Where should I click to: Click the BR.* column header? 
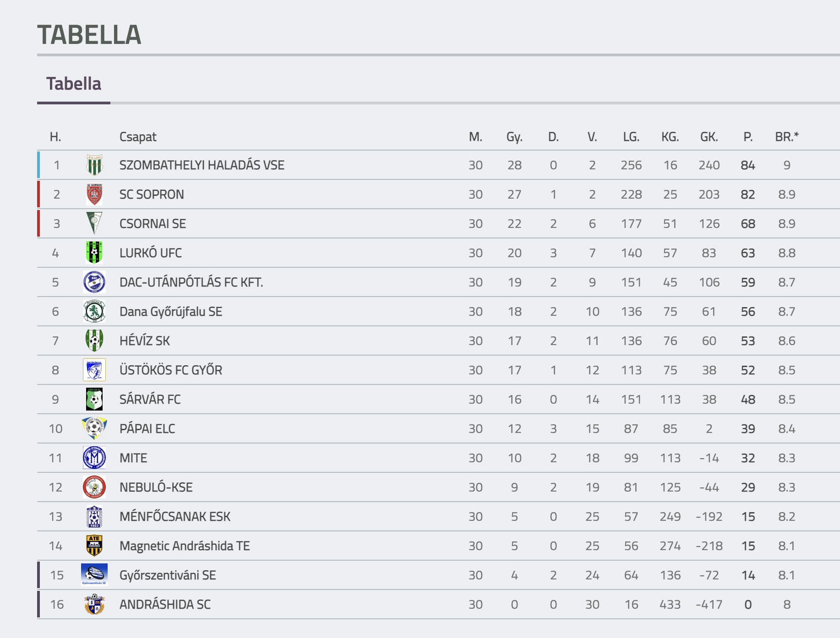(787, 137)
